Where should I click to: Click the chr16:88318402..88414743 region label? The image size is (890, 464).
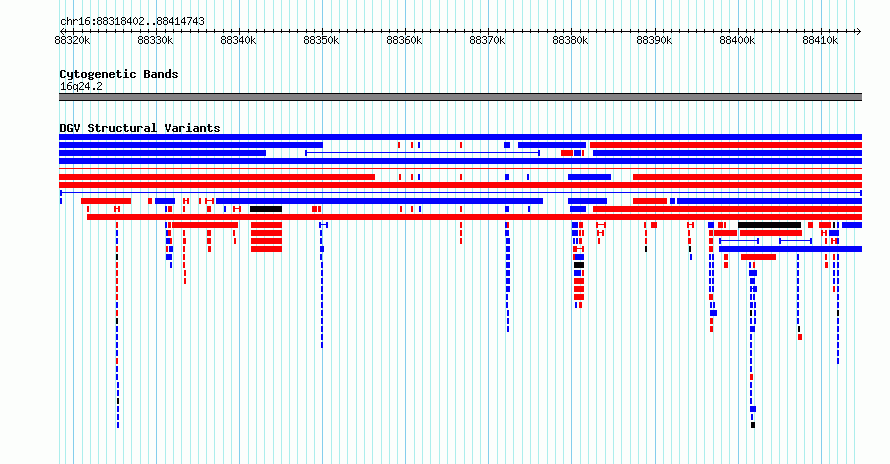[132, 22]
